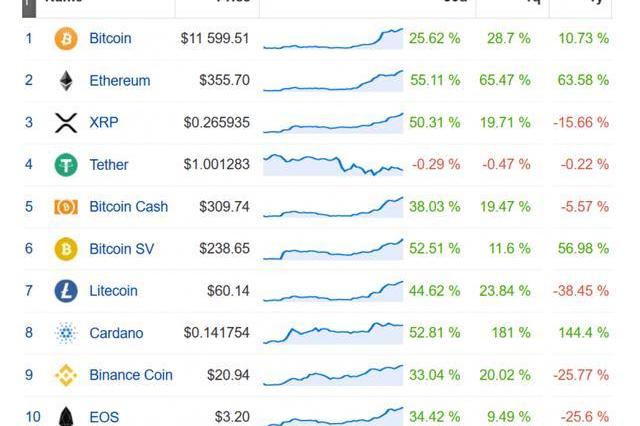Viewport: 640px width, 426px height.
Task: Open the Ethereum coin page link
Action: click(120, 80)
